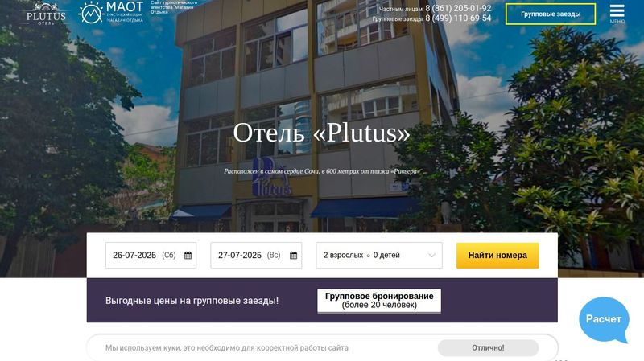Call the 8 (861) 205-01-92 phone number
Screen dimensions: 644x361
coord(458,8)
